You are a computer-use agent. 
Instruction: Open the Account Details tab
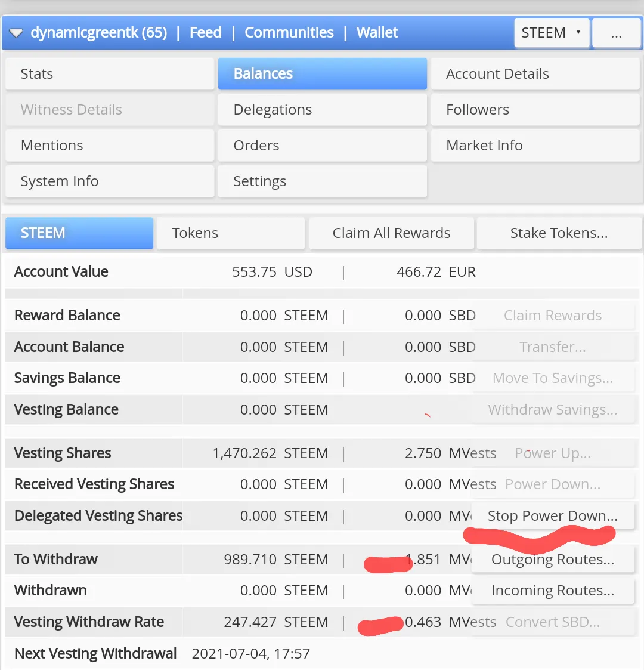tap(535, 74)
